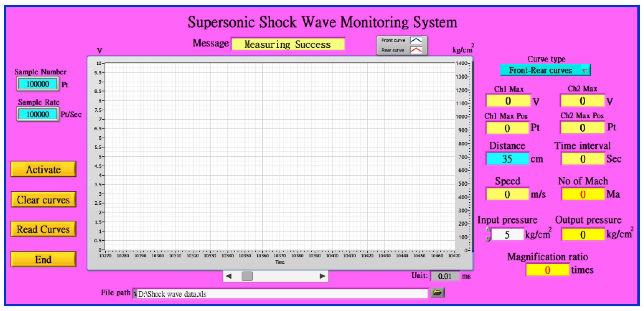Increment the Input pressure value with the up arrow
Viewport: 644px width, 311px height.
pyautogui.click(x=488, y=230)
